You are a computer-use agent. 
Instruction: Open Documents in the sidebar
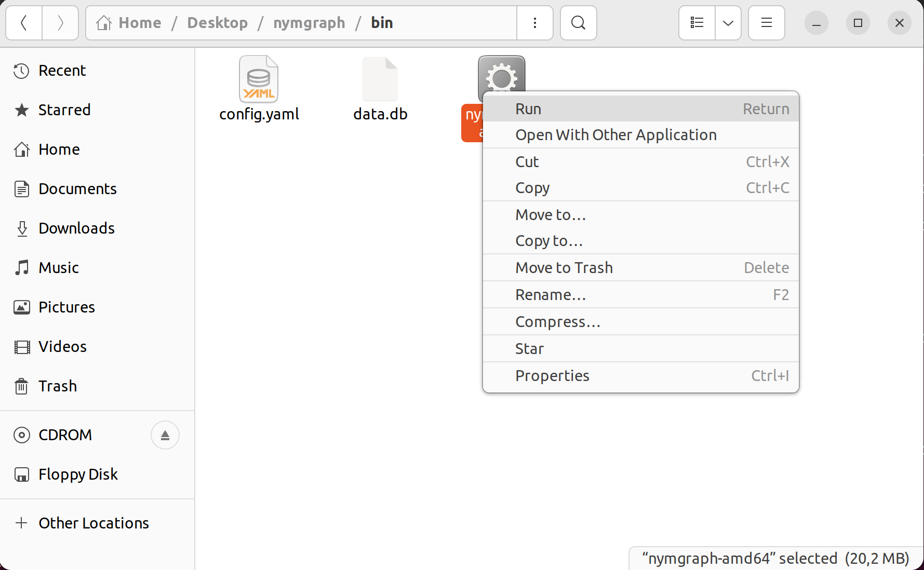77,188
